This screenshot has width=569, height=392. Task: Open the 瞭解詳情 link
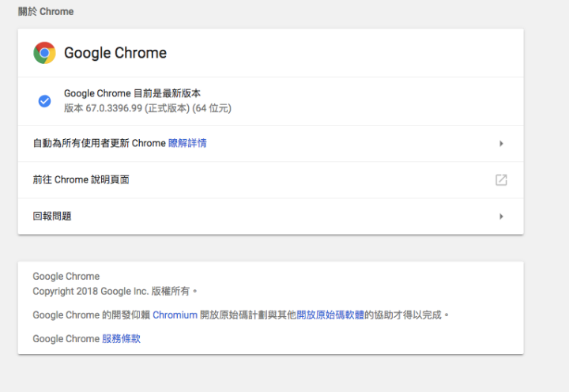187,143
